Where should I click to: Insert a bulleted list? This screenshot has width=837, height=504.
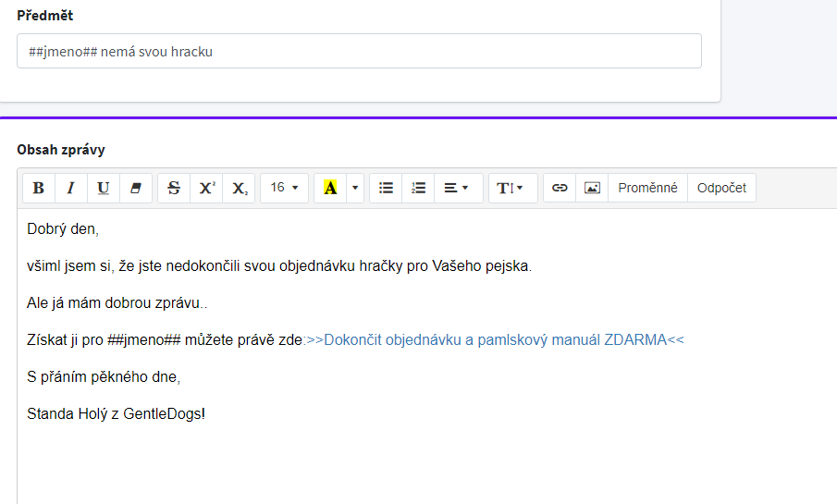[x=386, y=188]
